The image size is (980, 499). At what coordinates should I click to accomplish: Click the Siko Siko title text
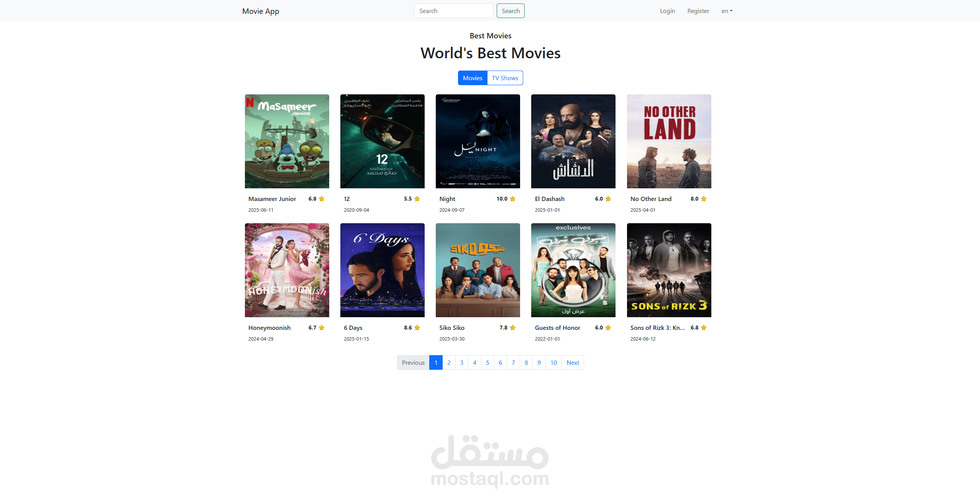pyautogui.click(x=452, y=328)
